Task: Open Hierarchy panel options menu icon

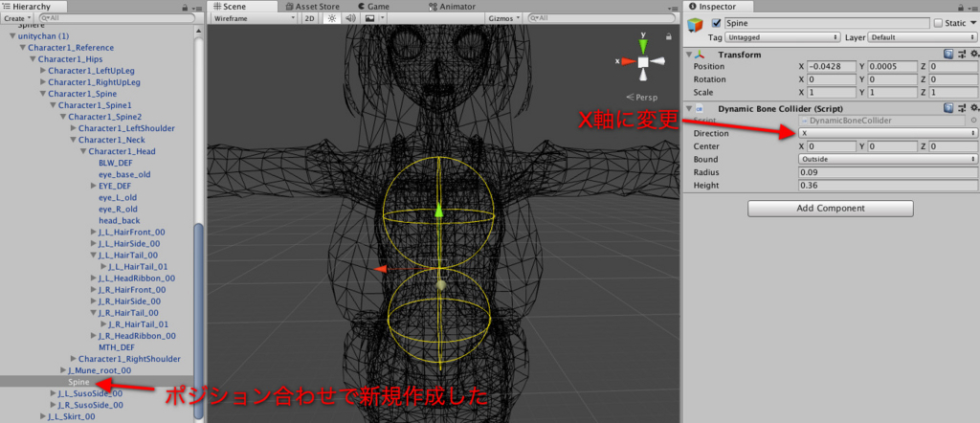Action: [195, 7]
